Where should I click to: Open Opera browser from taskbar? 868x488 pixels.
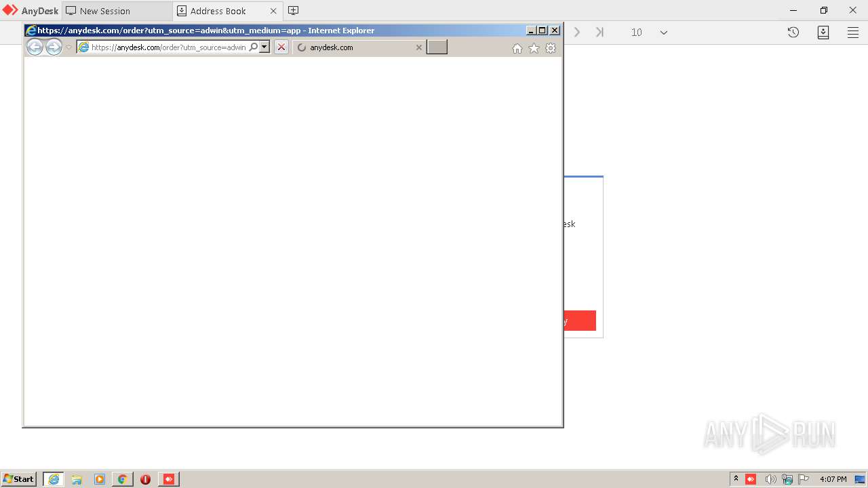(x=146, y=479)
